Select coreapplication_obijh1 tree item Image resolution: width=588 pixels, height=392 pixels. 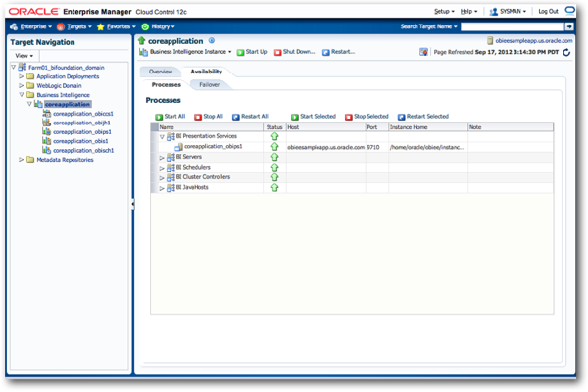81,122
